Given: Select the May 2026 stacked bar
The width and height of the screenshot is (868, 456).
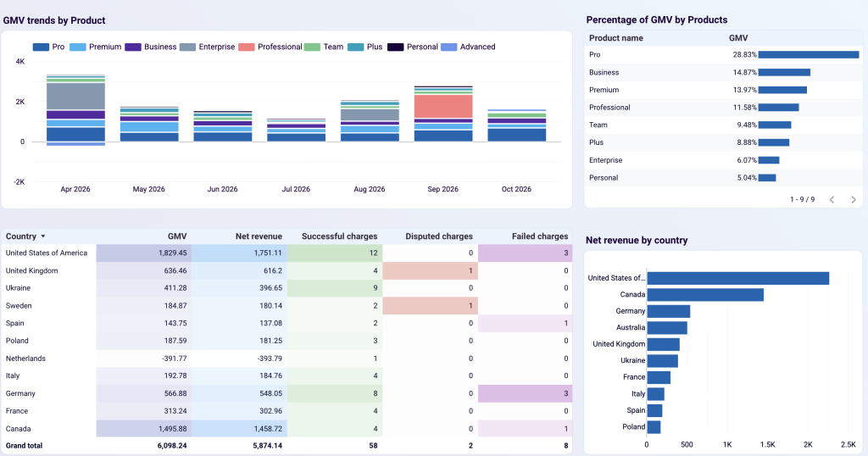Looking at the screenshot, I should coord(149,124).
